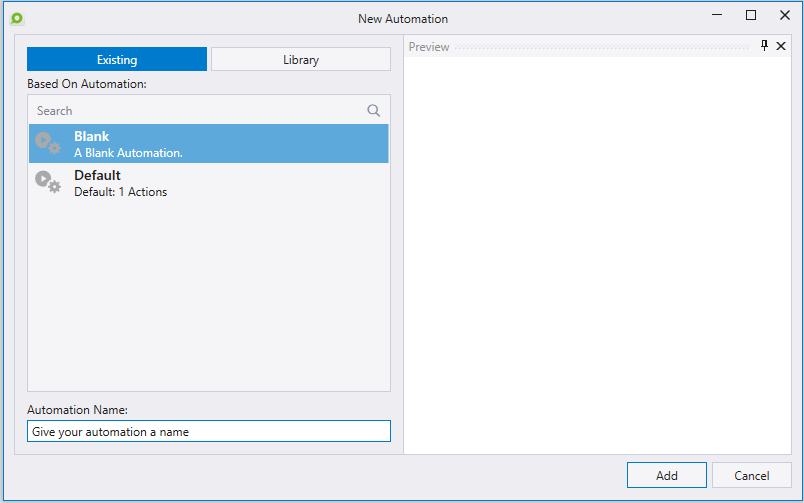Click 'A Blank Automation.' description text
The height and width of the screenshot is (503, 804).
(128, 153)
